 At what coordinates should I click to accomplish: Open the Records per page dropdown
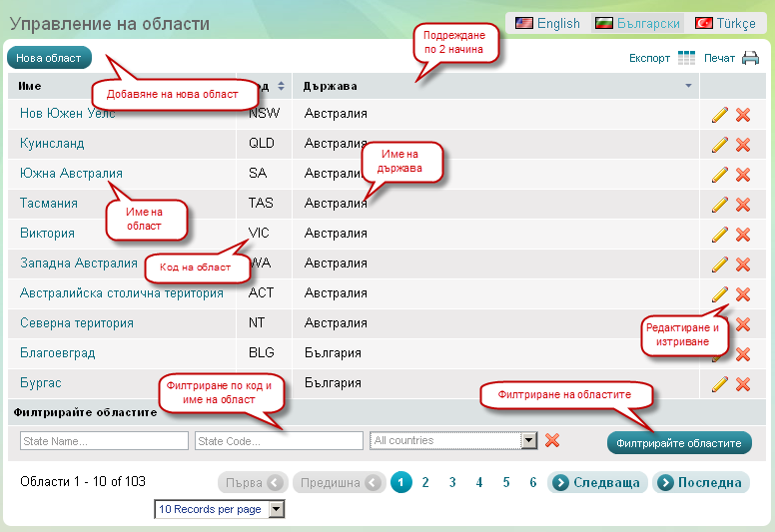point(277,509)
